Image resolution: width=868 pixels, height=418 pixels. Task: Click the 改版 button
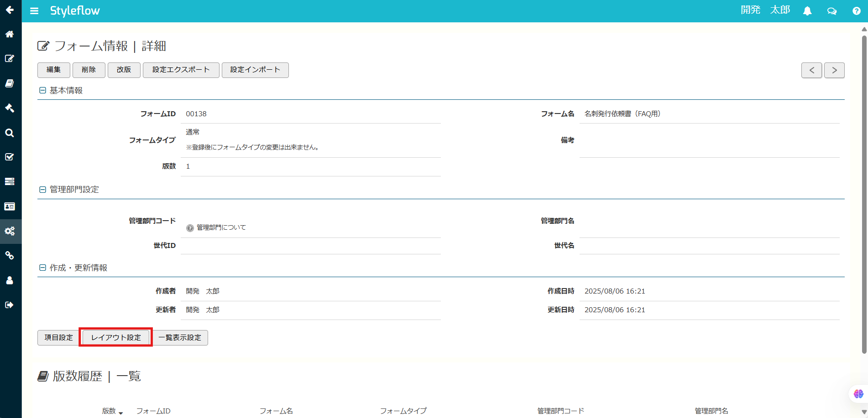click(124, 70)
